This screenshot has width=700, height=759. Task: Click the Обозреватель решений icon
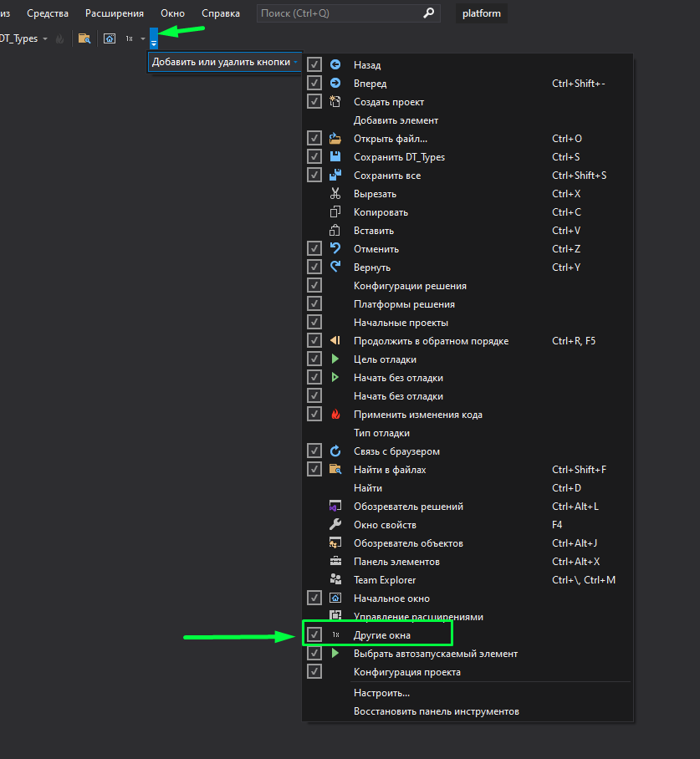[335, 507]
